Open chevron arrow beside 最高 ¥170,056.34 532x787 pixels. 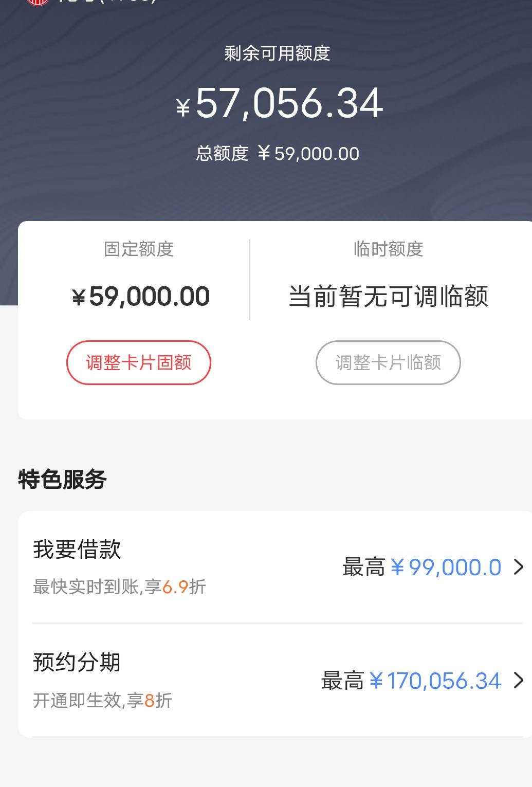[x=519, y=680]
